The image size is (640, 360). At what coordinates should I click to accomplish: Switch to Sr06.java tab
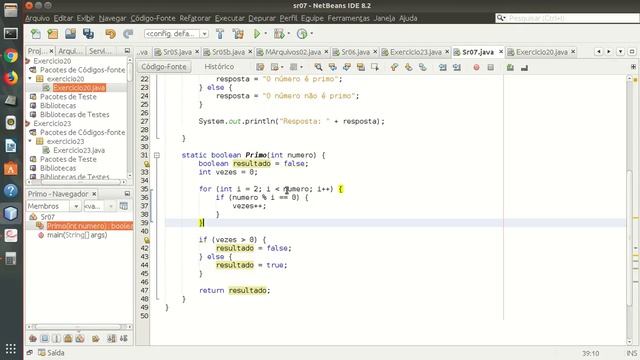point(355,52)
